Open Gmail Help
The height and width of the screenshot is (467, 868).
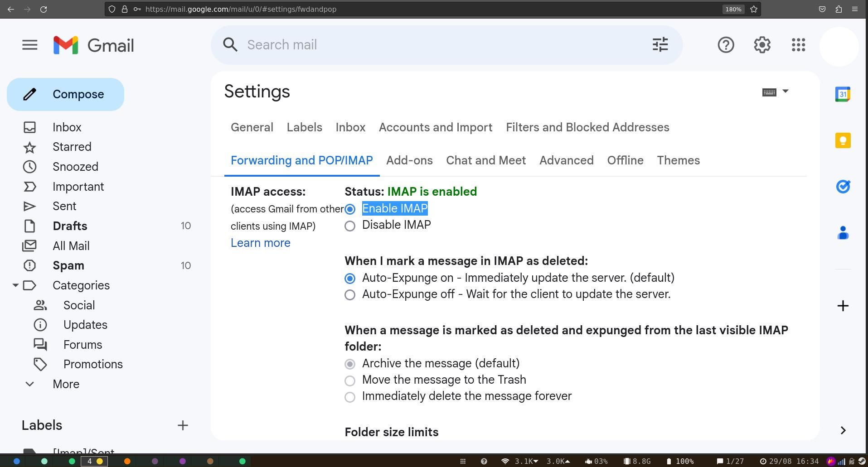point(726,45)
